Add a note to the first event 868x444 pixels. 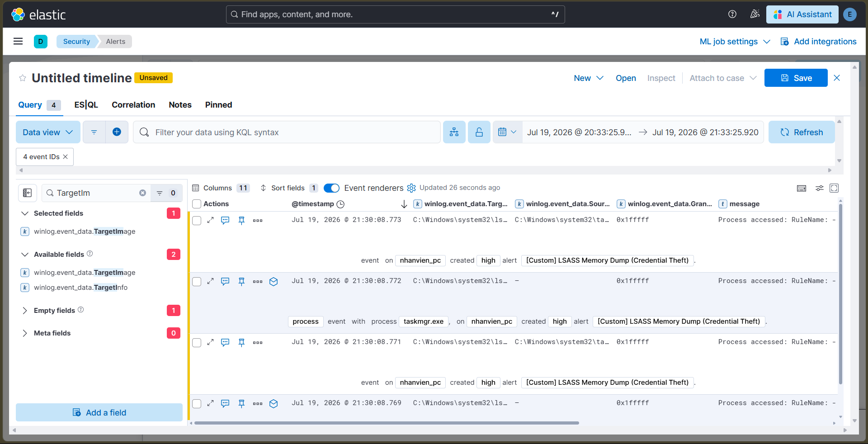click(x=225, y=220)
